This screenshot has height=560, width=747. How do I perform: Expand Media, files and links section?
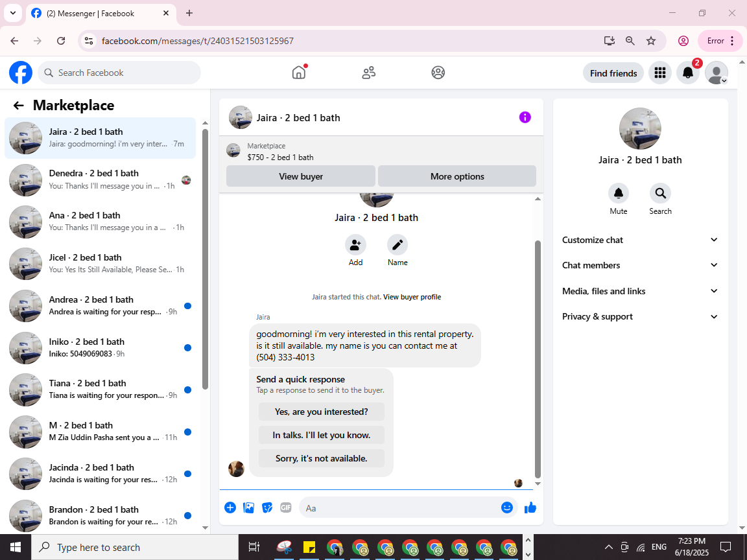(x=640, y=291)
